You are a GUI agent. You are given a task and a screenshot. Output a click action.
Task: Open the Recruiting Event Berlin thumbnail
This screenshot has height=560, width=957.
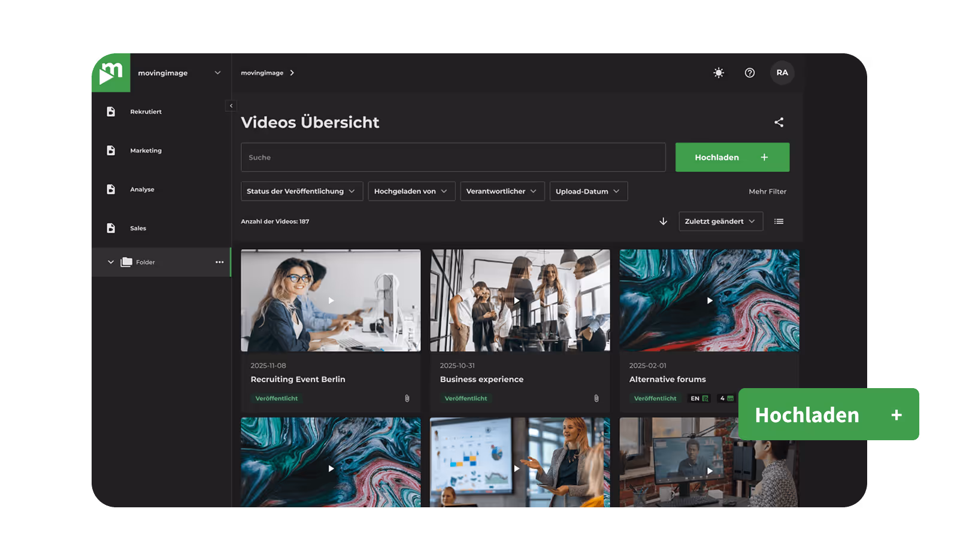coord(331,300)
